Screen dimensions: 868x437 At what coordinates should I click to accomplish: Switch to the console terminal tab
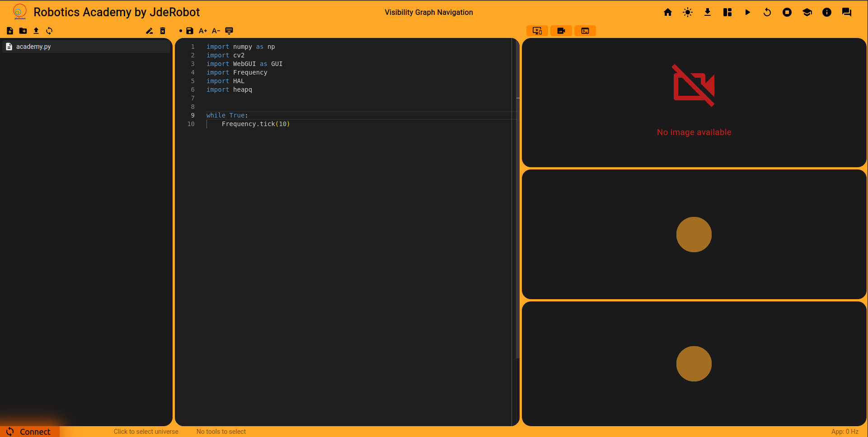[585, 31]
